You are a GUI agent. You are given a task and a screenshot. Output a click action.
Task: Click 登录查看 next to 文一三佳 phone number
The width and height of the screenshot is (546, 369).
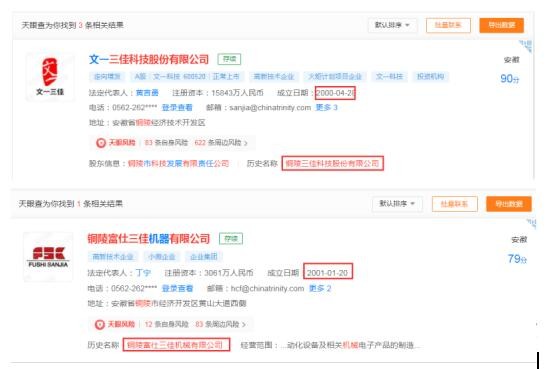click(x=177, y=108)
